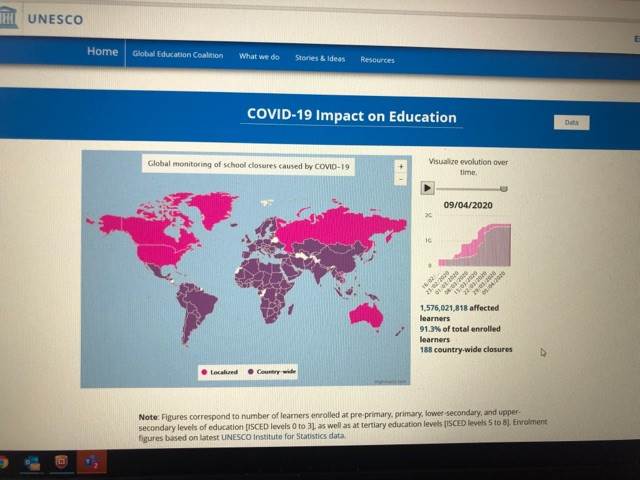Click the Data button

coord(571,122)
